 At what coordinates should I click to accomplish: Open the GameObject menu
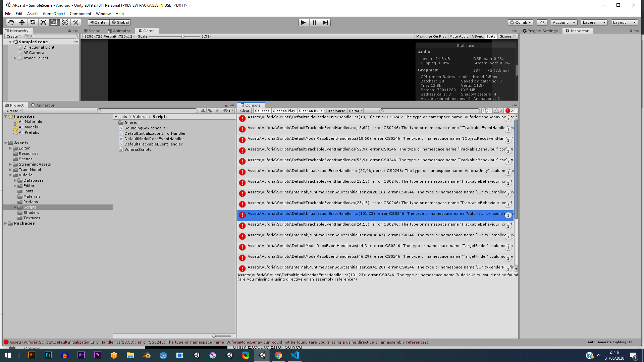(54, 13)
